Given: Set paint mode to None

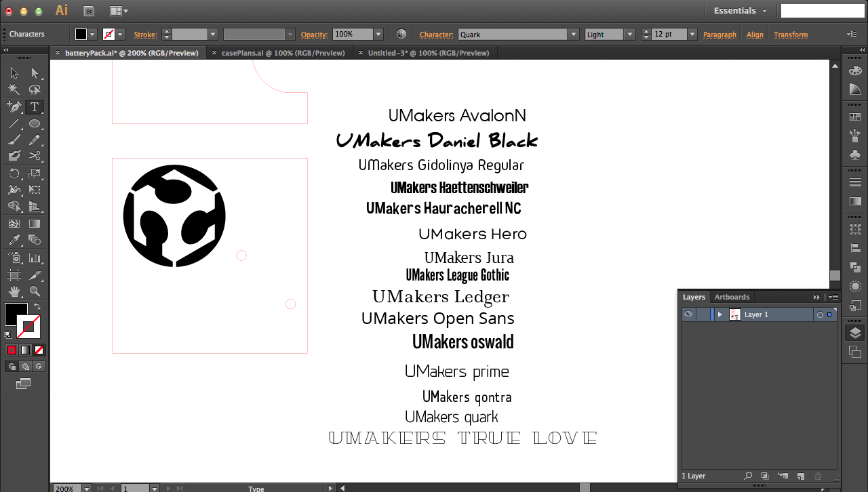Looking at the screenshot, I should click(39, 350).
